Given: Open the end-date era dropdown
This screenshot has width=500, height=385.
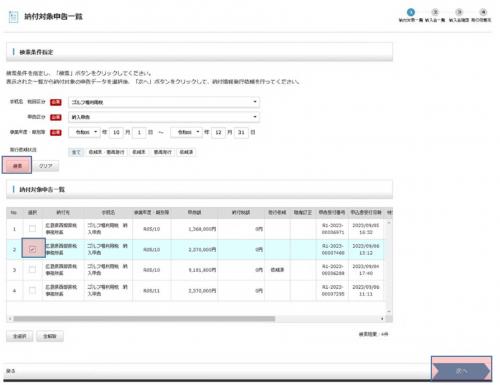Looking at the screenshot, I should click(186, 132).
